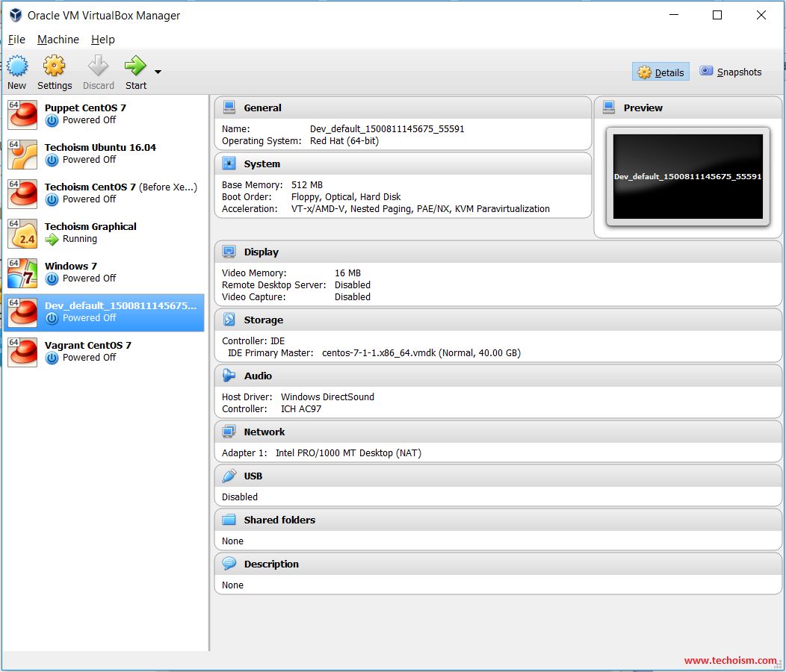The width and height of the screenshot is (786, 672).
Task: Select Puppet CentOS 7 red hat icon
Action: pos(22,114)
